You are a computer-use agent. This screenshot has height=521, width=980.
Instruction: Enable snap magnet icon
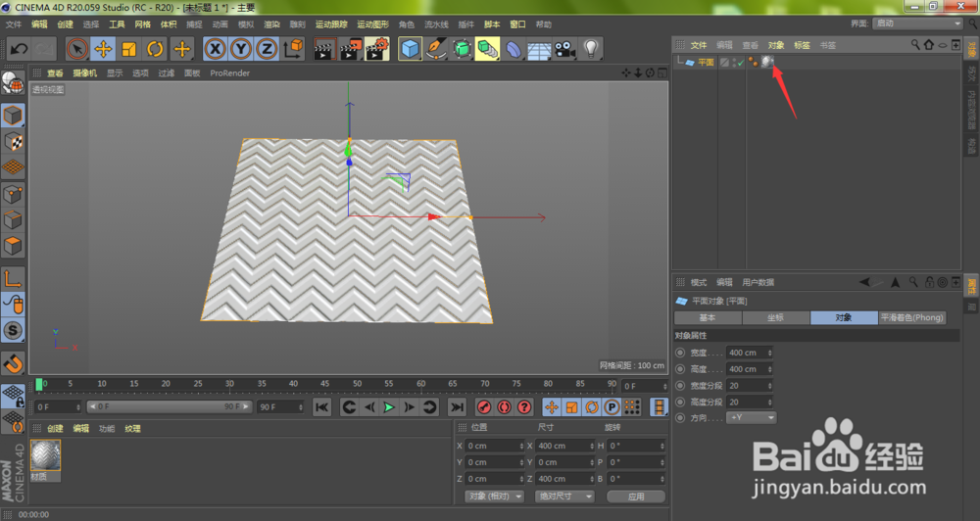pyautogui.click(x=13, y=362)
